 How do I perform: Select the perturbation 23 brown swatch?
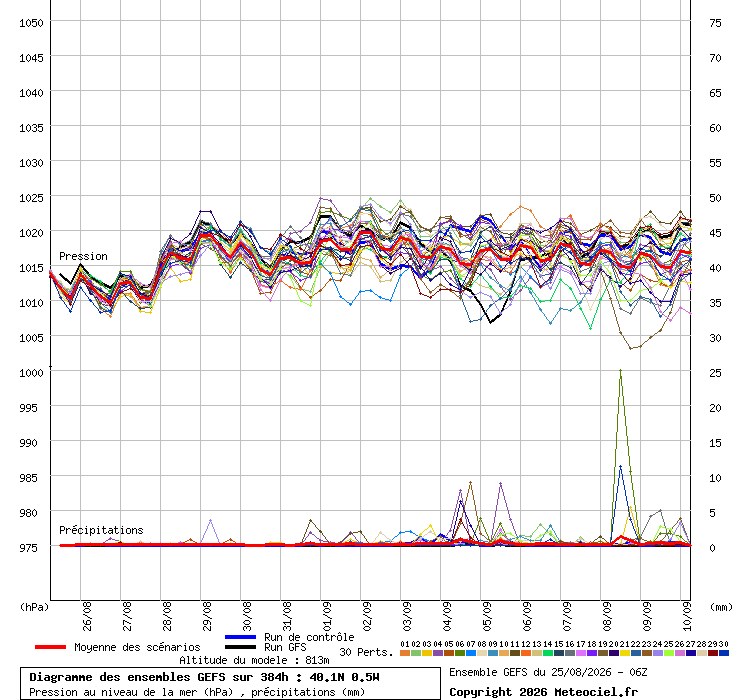[647, 653]
